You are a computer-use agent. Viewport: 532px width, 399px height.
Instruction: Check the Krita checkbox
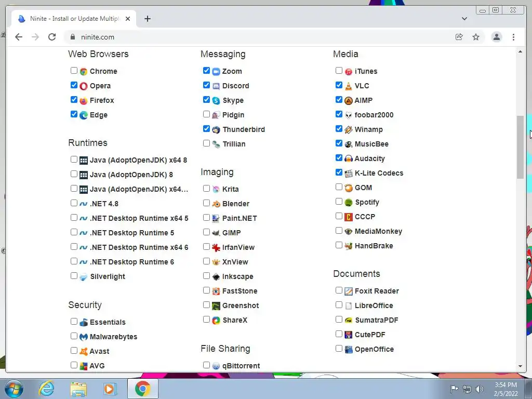206,188
